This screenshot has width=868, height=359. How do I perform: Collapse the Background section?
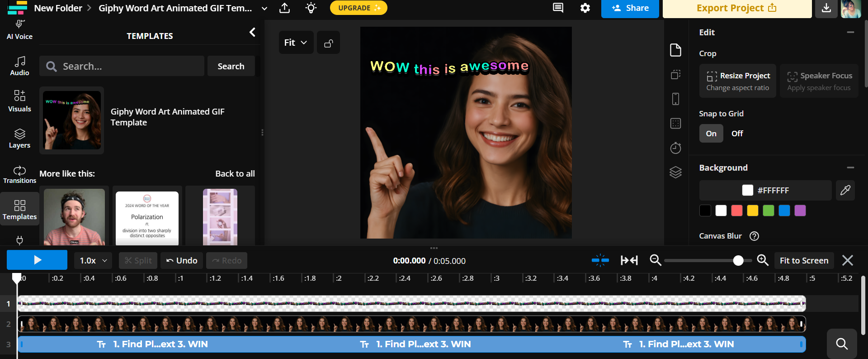coord(850,168)
